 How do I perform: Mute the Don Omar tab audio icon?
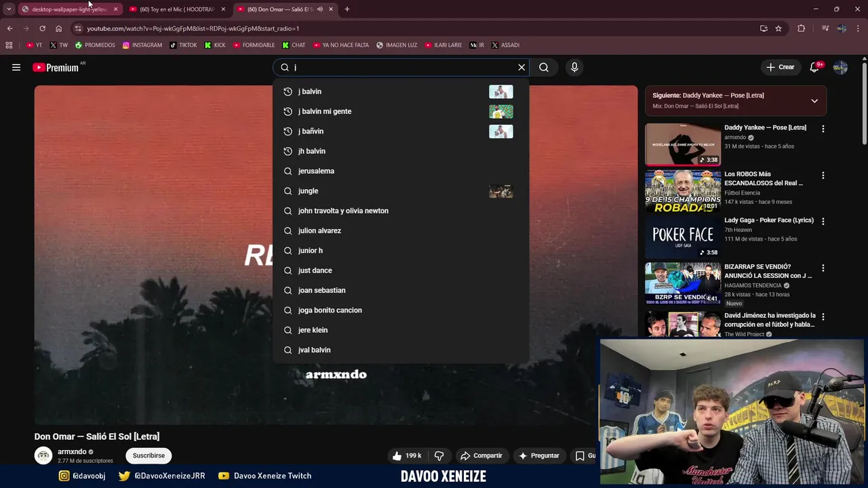tap(320, 9)
